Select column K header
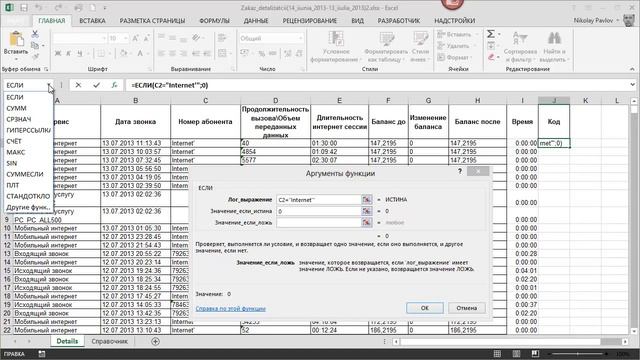The height and width of the screenshot is (360, 640). [585, 100]
